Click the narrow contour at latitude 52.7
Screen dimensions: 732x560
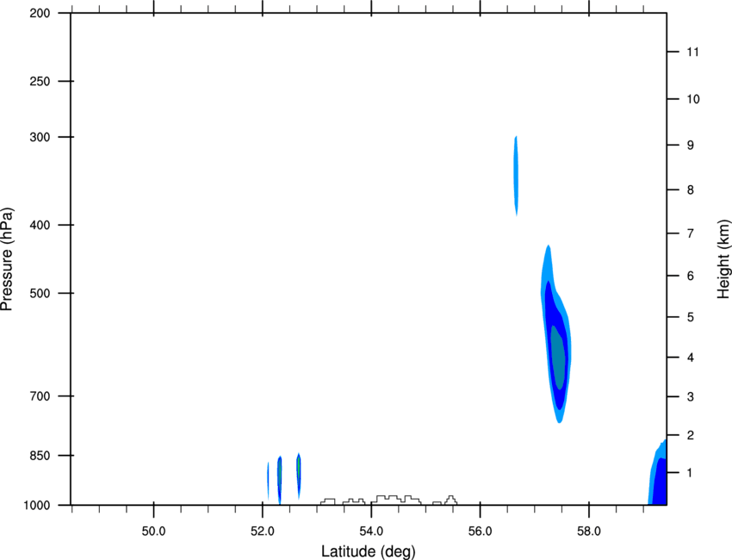[x=299, y=476]
